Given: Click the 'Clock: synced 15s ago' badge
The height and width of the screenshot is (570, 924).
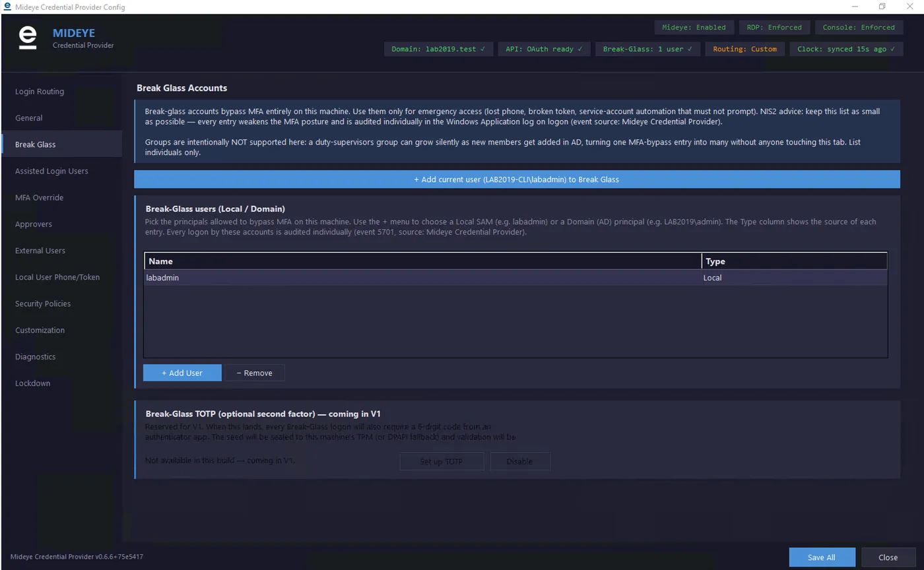Looking at the screenshot, I should coord(846,49).
